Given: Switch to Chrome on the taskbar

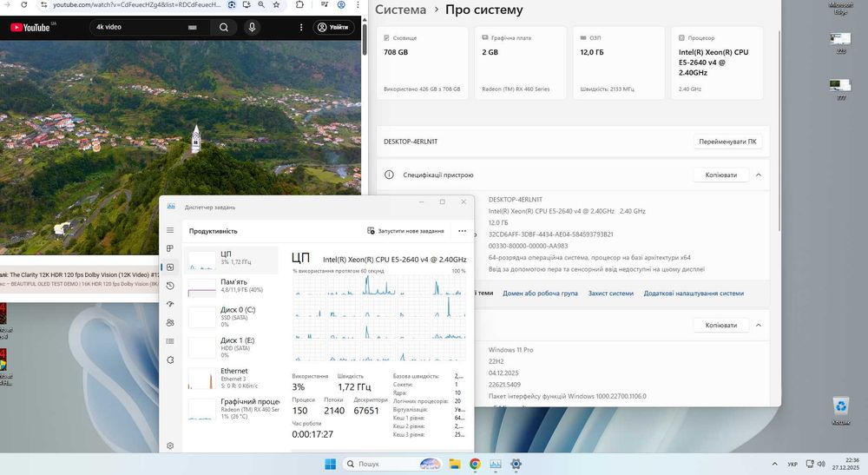Looking at the screenshot, I should (475, 464).
